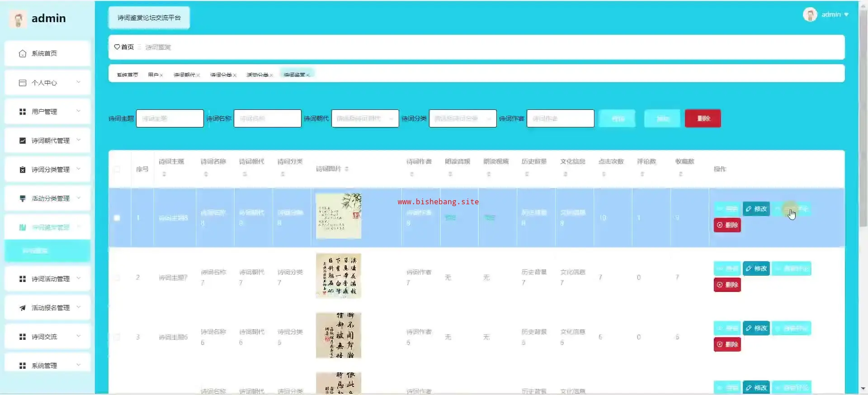
Task: Sort the table by 诗词名称
Action: [x=206, y=174]
